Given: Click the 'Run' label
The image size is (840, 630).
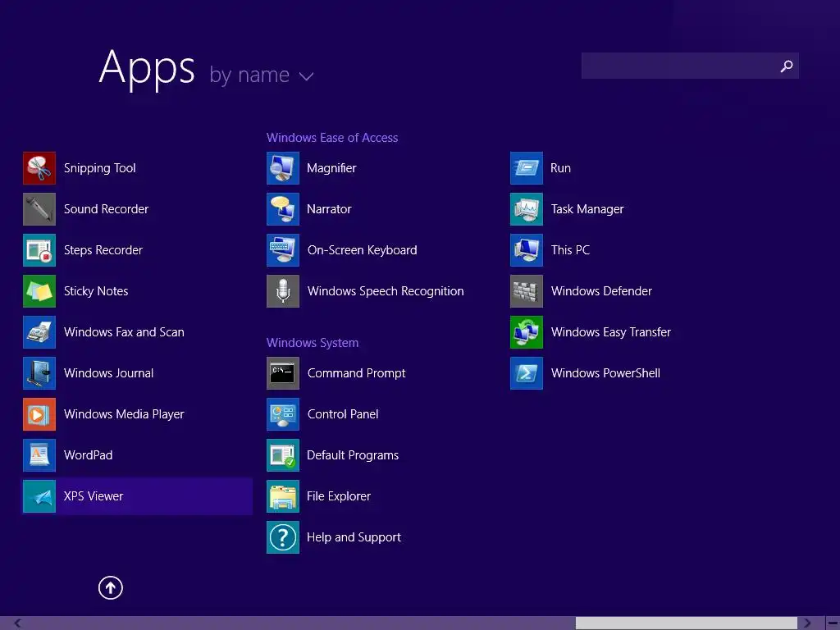Looking at the screenshot, I should click(560, 168).
